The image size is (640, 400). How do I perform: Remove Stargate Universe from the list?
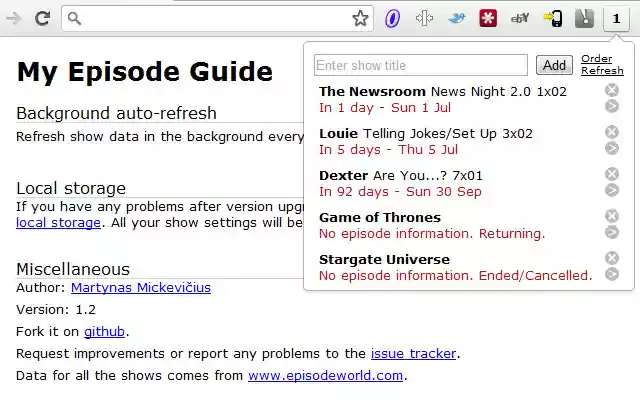pyautogui.click(x=611, y=258)
